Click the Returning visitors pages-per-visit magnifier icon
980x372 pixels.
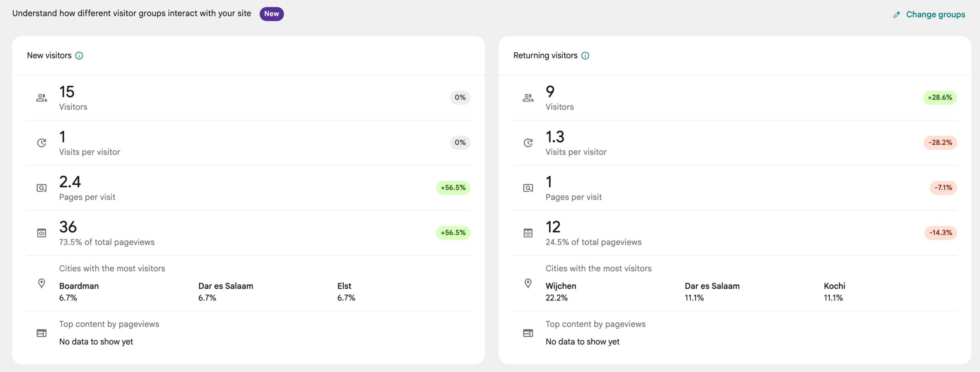[x=528, y=188]
